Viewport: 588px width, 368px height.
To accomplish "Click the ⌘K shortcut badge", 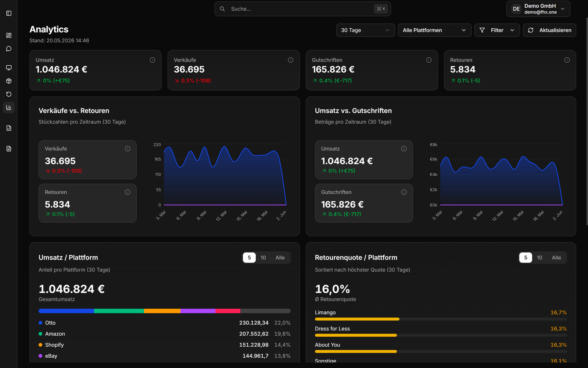I will [x=381, y=9].
